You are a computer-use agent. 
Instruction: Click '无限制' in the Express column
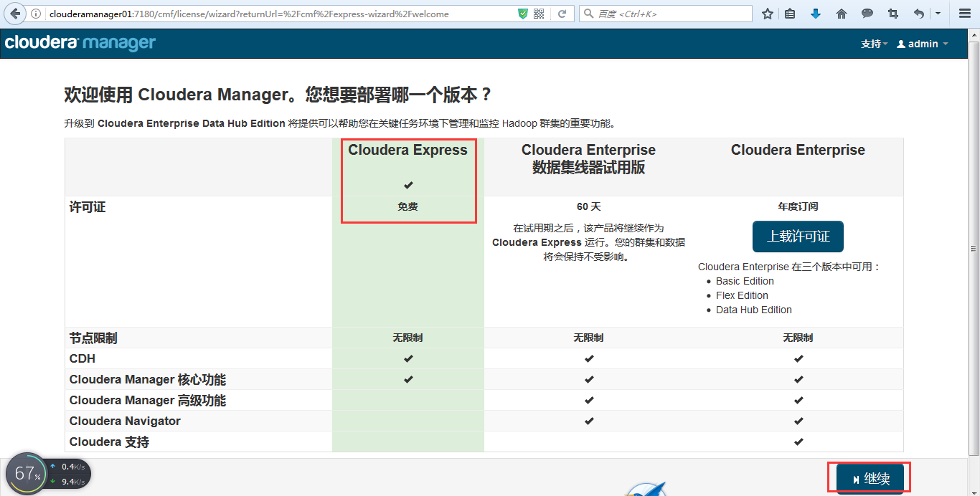tap(407, 338)
